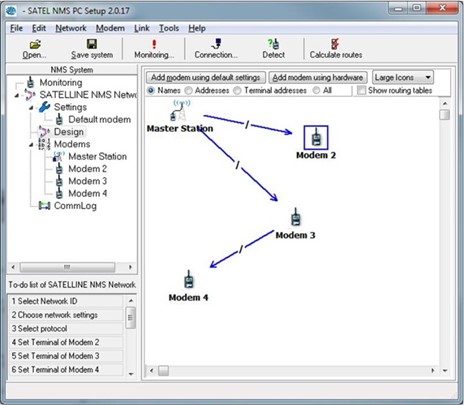464x405 pixels.
Task: Select the Modem 2 icon in the design canvas
Action: coord(316,137)
